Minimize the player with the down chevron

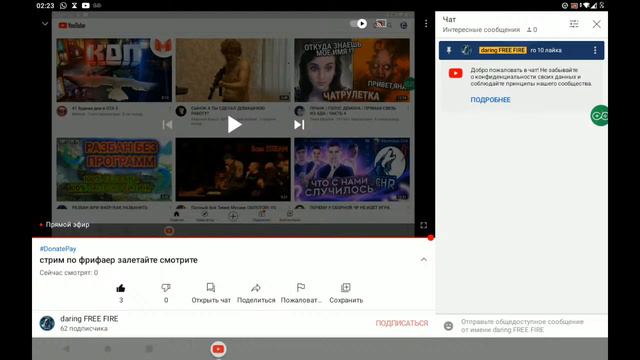point(45,24)
